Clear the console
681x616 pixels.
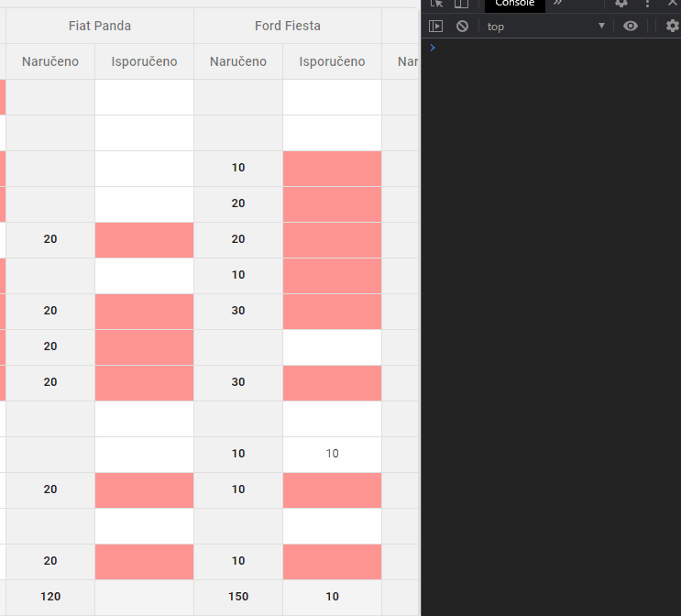(x=462, y=27)
